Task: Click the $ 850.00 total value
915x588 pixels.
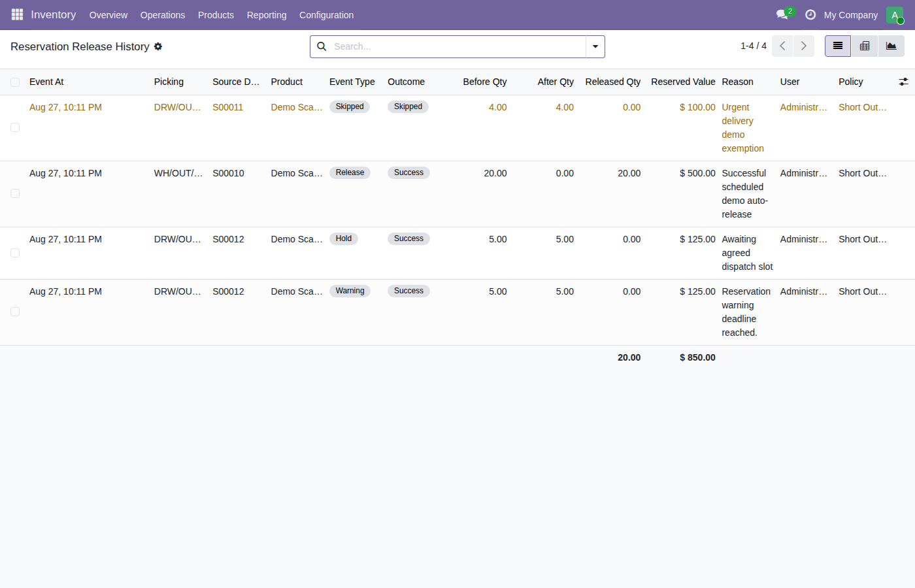Action: 697,357
